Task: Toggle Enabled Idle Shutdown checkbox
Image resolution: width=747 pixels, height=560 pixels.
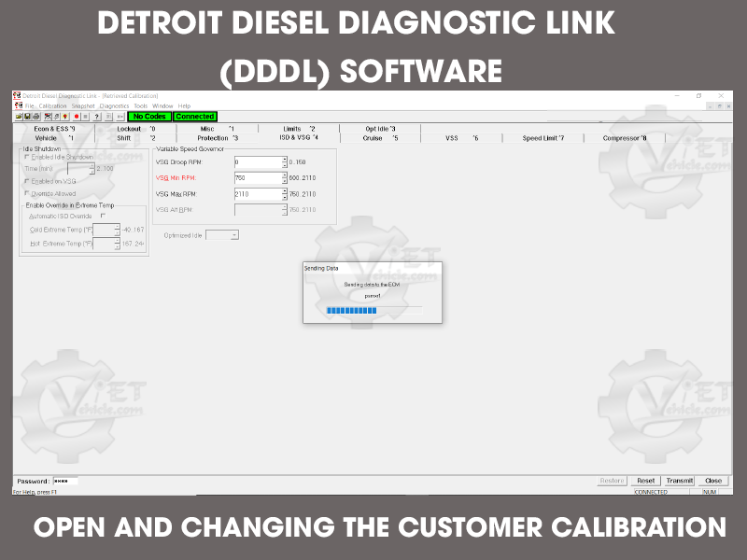Action: [x=26, y=157]
